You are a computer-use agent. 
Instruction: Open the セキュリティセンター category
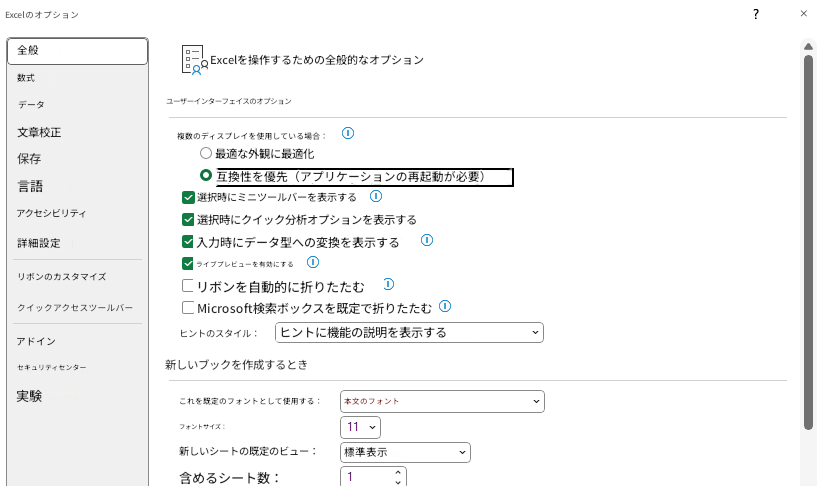coord(77,367)
